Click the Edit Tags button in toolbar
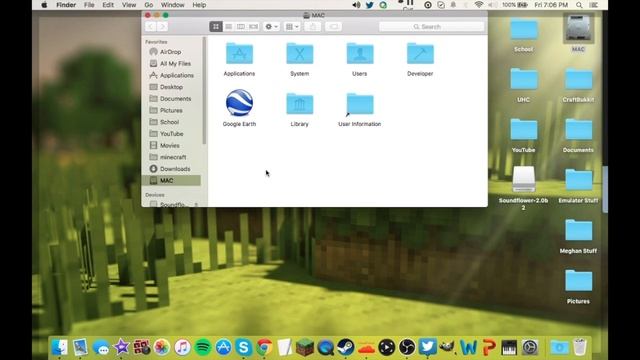This screenshot has height=360, width=640. pos(333,27)
